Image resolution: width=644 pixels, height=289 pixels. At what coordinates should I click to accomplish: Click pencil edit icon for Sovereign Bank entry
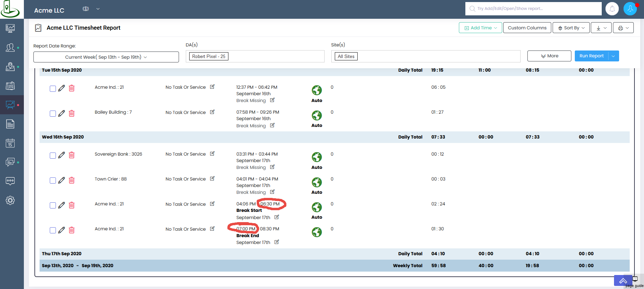point(62,155)
